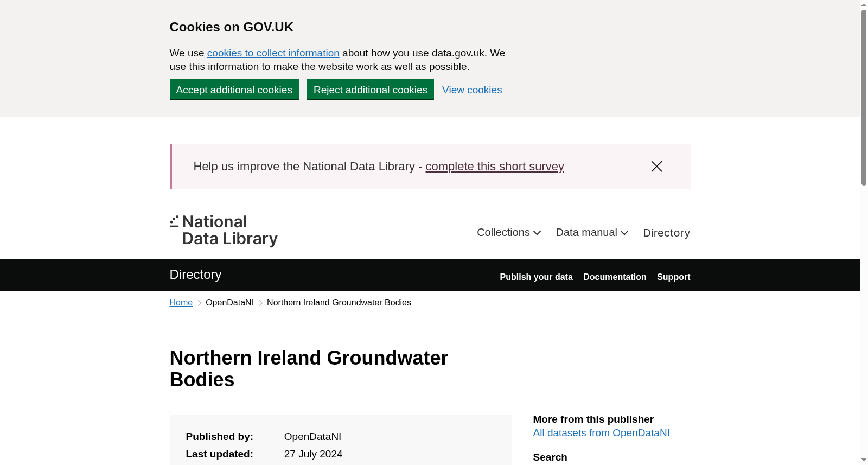Viewport: 868px width, 465px height.
Task: Open Documentation in the black bar
Action: pos(615,277)
